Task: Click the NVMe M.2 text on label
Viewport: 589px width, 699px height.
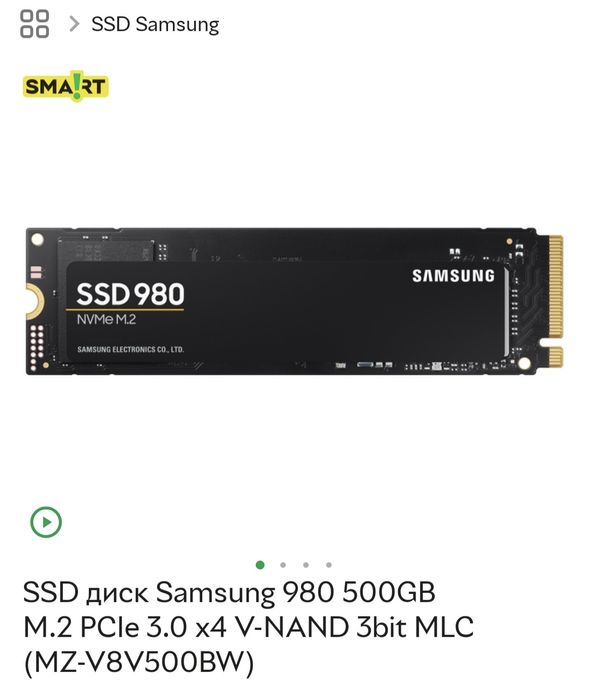Action: point(106,320)
